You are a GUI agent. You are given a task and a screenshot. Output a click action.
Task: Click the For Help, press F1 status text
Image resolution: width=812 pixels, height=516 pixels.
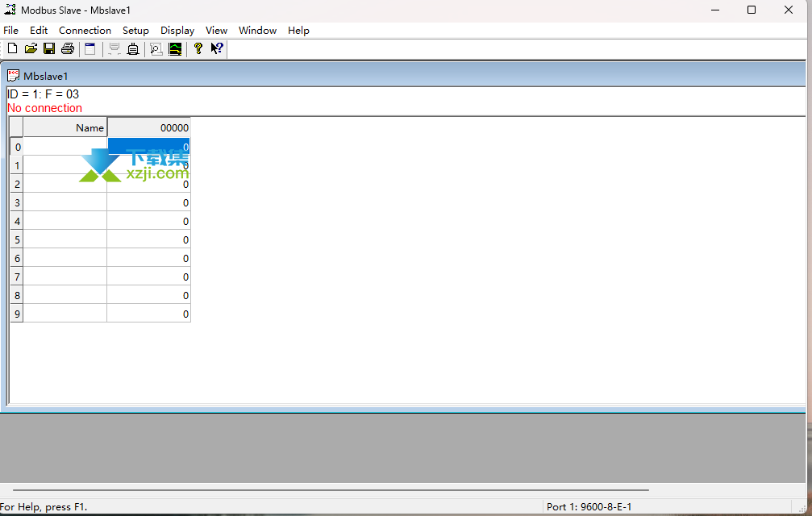(x=44, y=506)
